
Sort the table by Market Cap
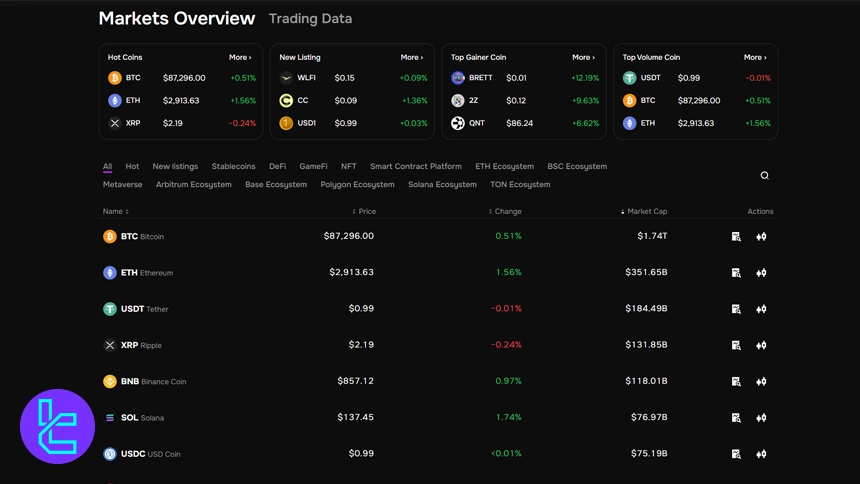click(x=644, y=211)
